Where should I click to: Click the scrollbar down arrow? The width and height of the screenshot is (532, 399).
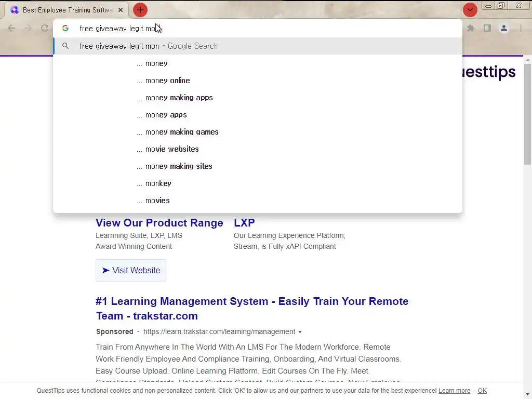527,395
